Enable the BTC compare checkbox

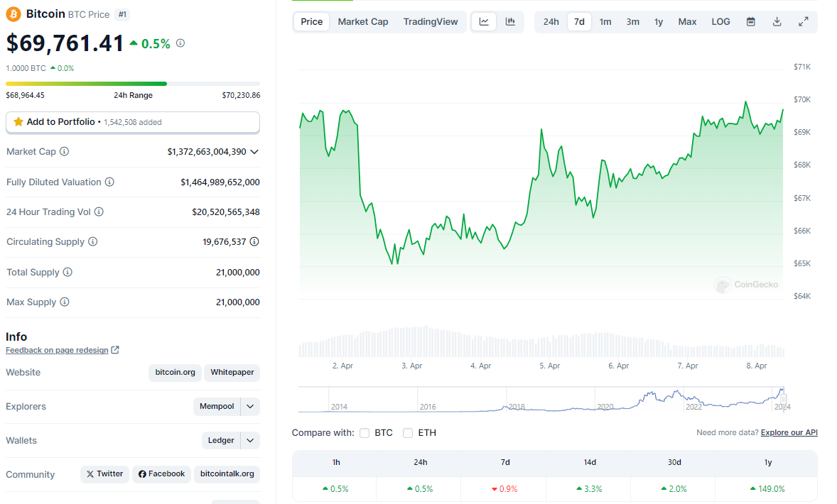364,433
